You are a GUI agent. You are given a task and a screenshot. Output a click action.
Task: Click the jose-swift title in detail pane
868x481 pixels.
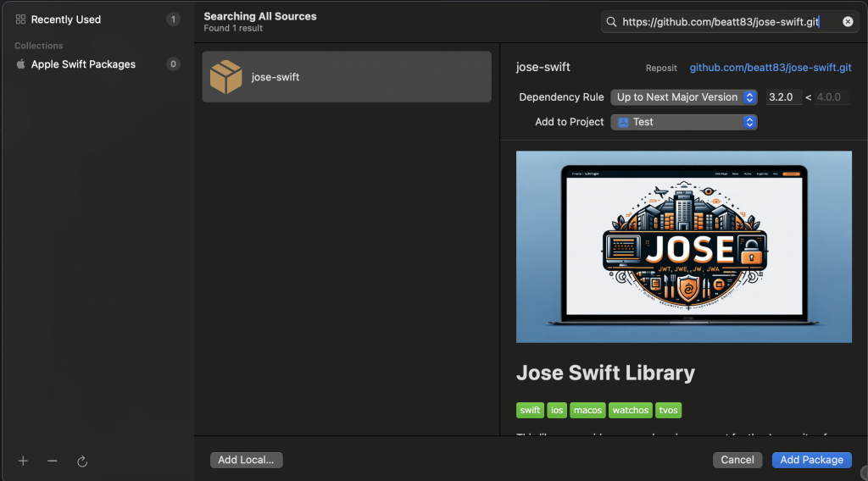pos(543,67)
